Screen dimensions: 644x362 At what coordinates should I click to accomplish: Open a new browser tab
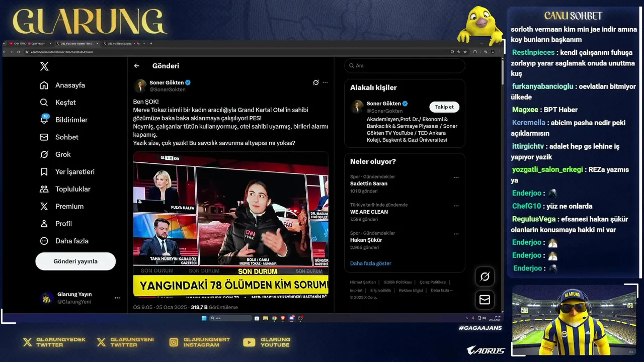click(x=151, y=44)
